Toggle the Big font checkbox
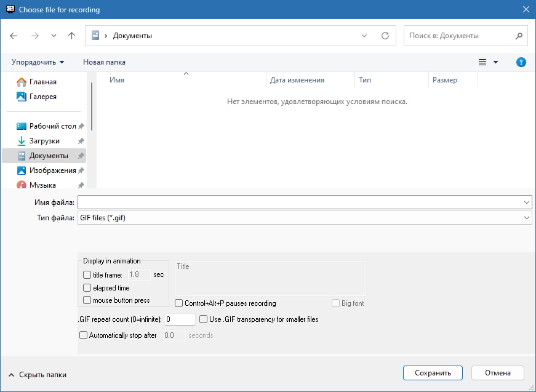This screenshot has width=536, height=392. (x=335, y=303)
